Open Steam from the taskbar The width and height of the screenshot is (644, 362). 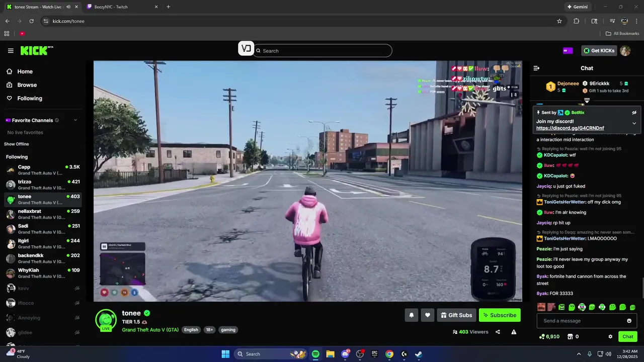419,354
